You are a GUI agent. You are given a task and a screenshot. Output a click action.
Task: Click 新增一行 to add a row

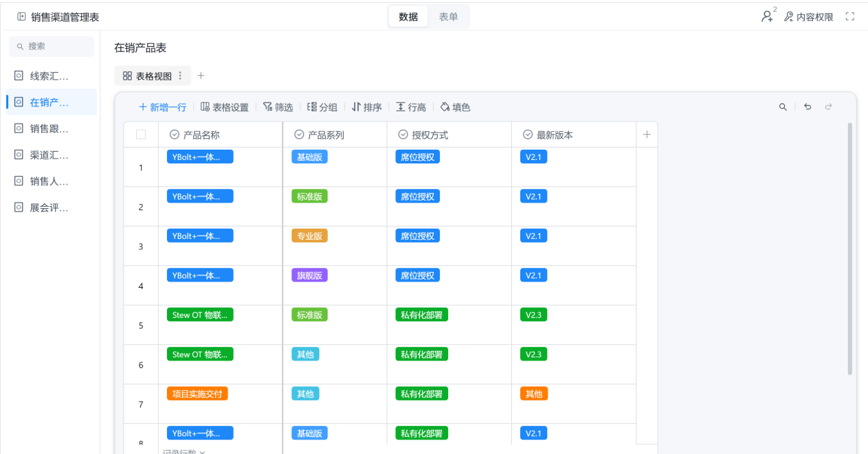click(163, 107)
